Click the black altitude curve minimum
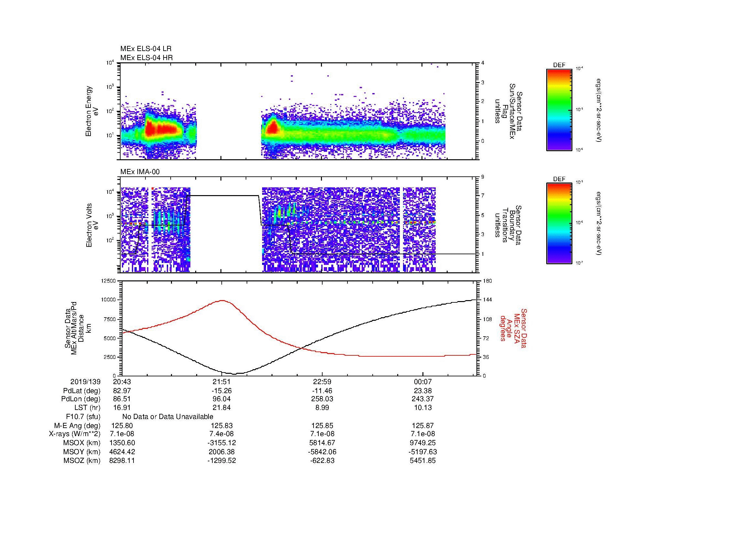756x534 pixels. click(234, 374)
